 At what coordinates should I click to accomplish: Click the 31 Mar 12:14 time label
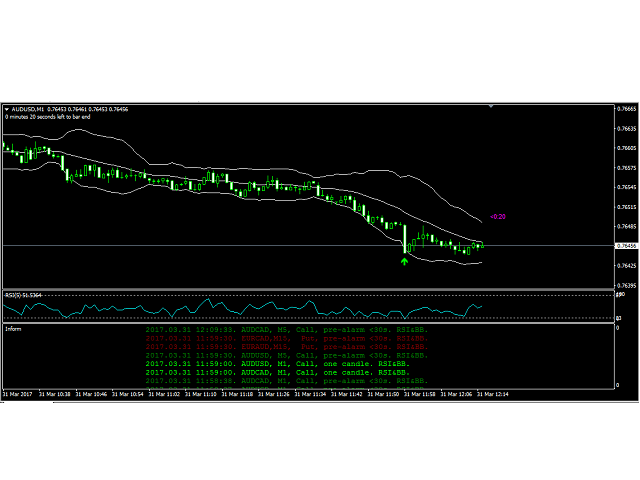494,395
